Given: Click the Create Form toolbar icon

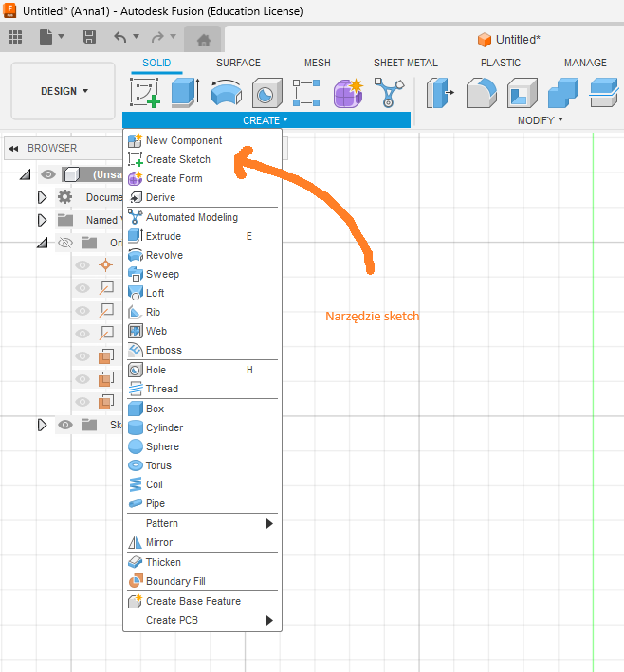Looking at the screenshot, I should (348, 92).
